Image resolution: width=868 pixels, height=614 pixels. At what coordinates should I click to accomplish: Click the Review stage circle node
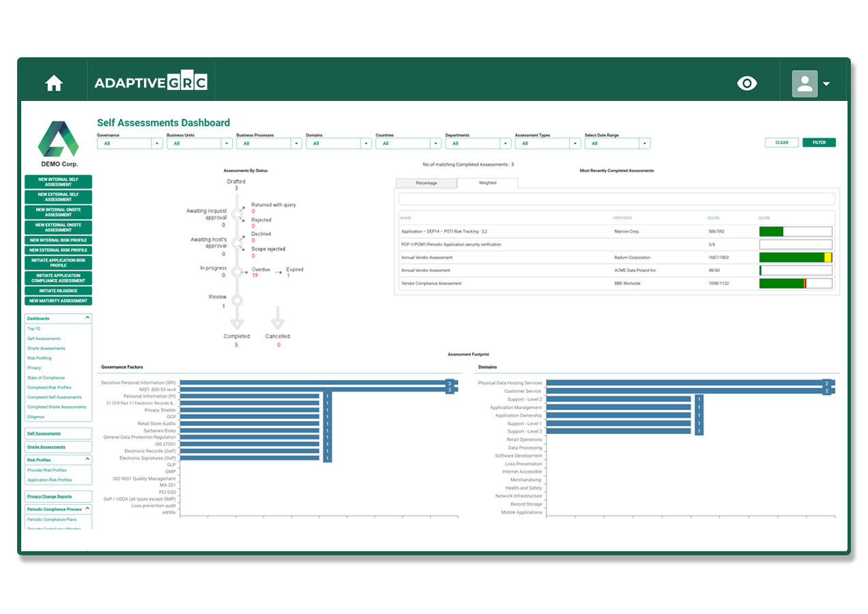237,299
